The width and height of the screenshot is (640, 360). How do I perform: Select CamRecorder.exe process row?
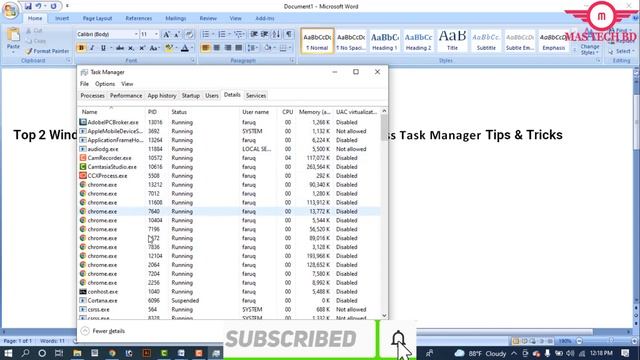coord(229,158)
